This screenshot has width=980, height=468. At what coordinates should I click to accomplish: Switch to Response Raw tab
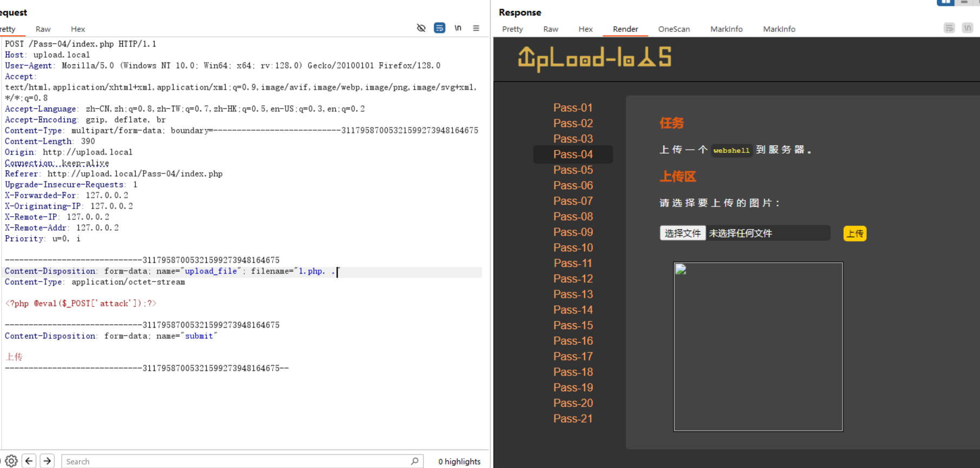[x=551, y=29]
